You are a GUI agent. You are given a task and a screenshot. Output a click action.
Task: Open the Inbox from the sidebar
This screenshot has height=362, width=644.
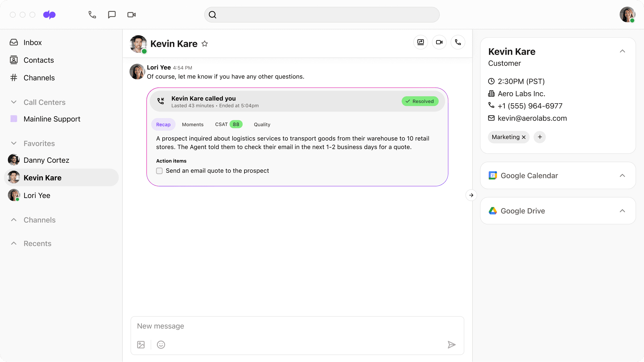[x=32, y=42]
